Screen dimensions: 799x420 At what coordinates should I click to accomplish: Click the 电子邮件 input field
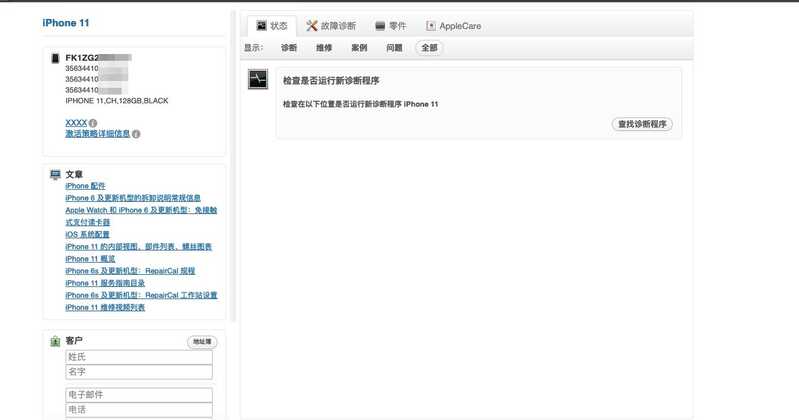point(139,395)
